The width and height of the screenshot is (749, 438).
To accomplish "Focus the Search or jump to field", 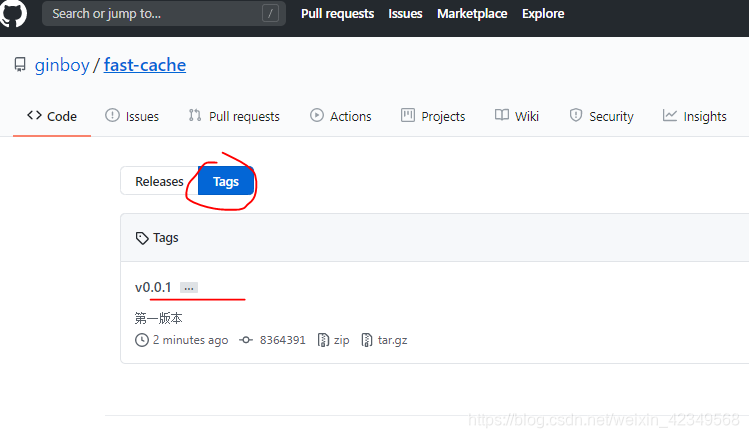I will point(164,13).
